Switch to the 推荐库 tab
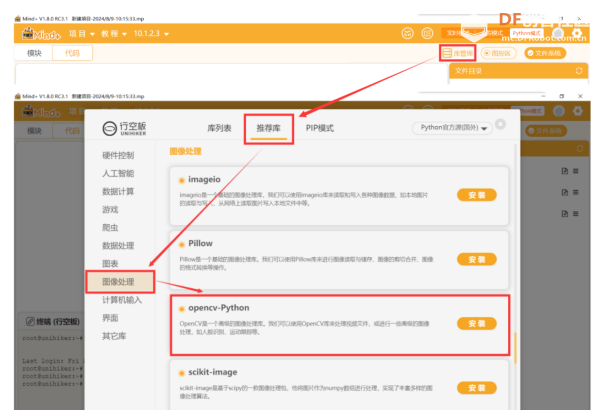 268,128
